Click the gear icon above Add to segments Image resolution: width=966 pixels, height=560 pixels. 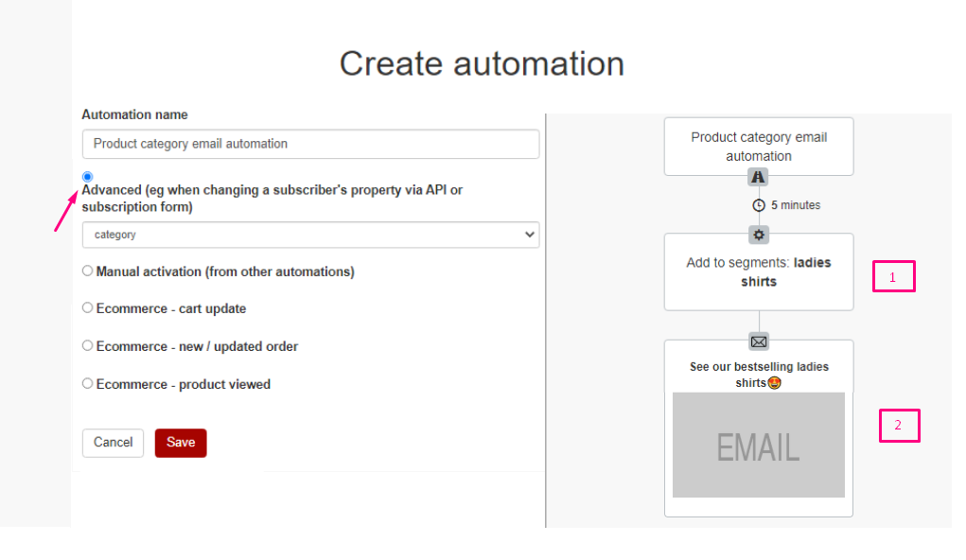759,235
